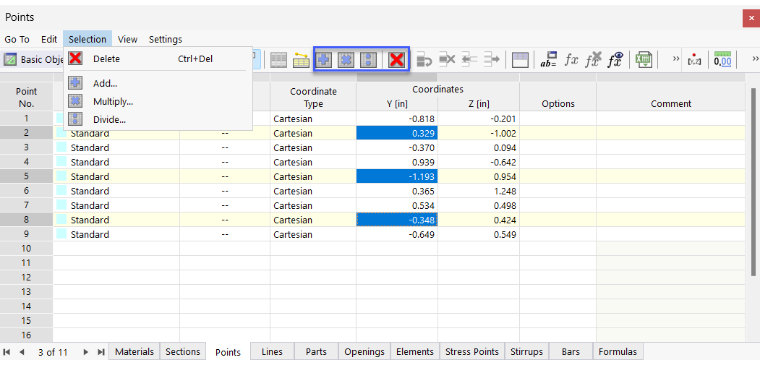760x365 pixels.
Task: Click the rows right-arrow toolbar icon
Action: coord(491,60)
